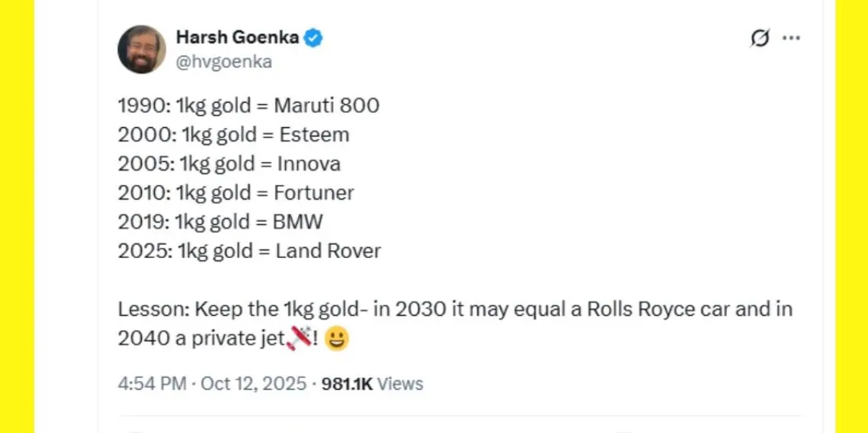Open the three-dot More options menu
Viewport: 868px width, 433px height.
[791, 38]
